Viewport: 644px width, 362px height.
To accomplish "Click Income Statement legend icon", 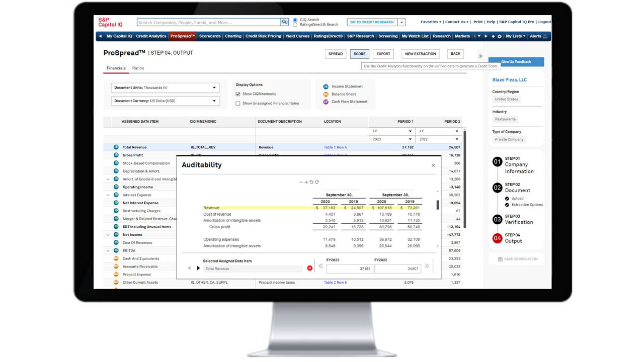I will [x=326, y=86].
